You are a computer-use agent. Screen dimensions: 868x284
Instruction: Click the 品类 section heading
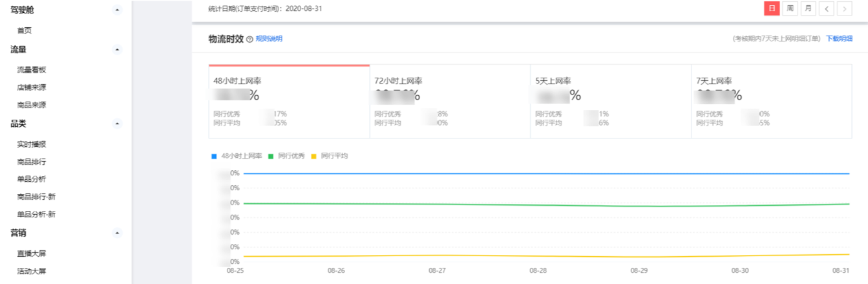pyautogui.click(x=18, y=124)
